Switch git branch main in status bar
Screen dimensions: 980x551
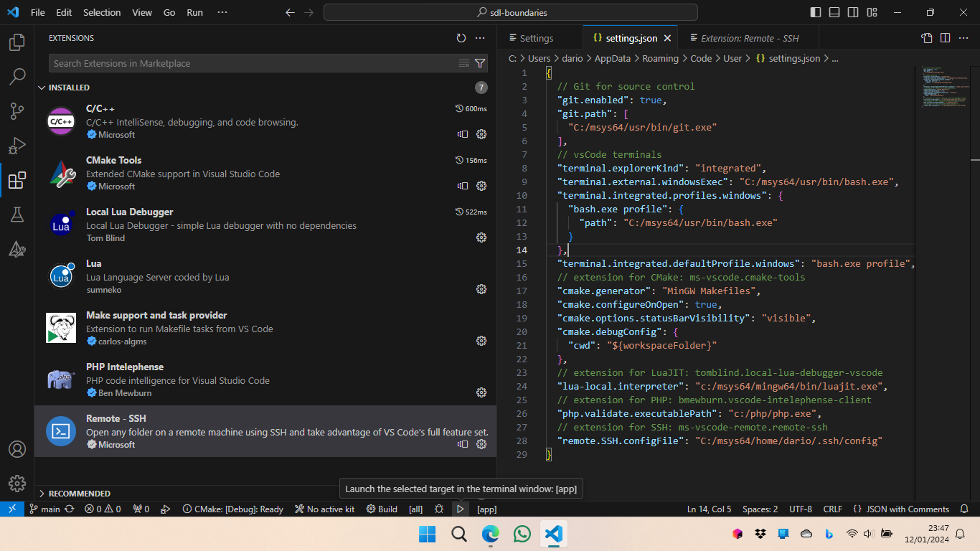[44, 509]
